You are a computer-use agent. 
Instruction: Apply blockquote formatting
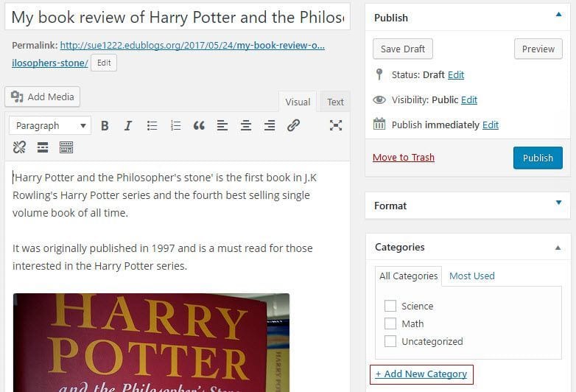tap(199, 126)
